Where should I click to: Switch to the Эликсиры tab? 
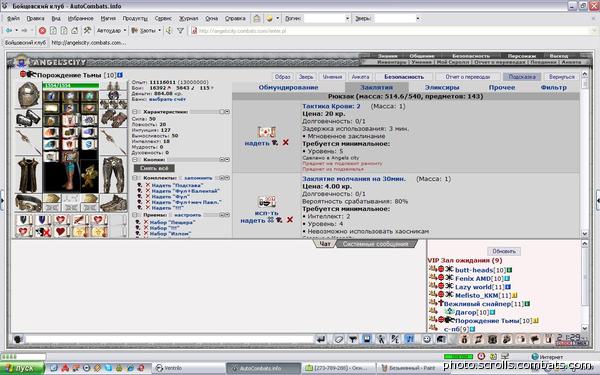tap(442, 87)
